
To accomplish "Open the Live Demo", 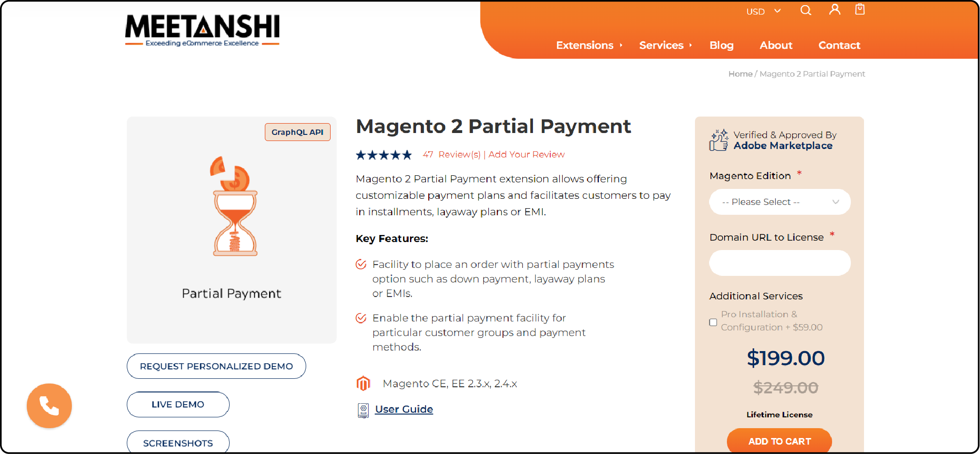I will coord(178,404).
